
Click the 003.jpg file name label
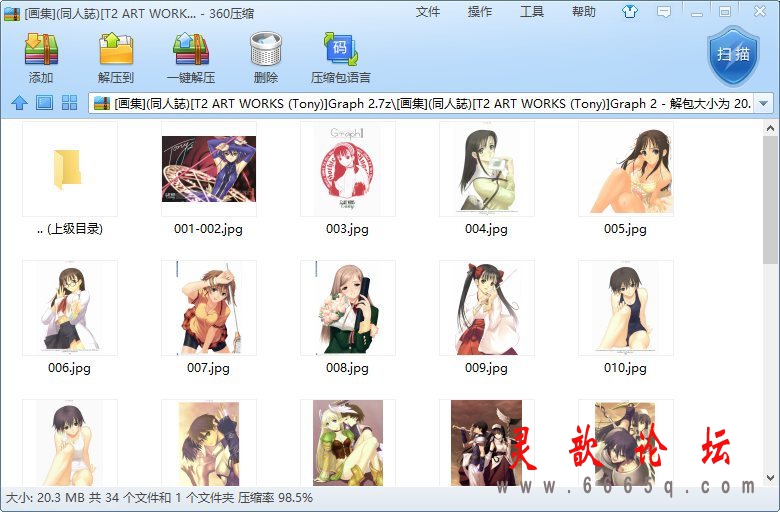pyautogui.click(x=347, y=229)
